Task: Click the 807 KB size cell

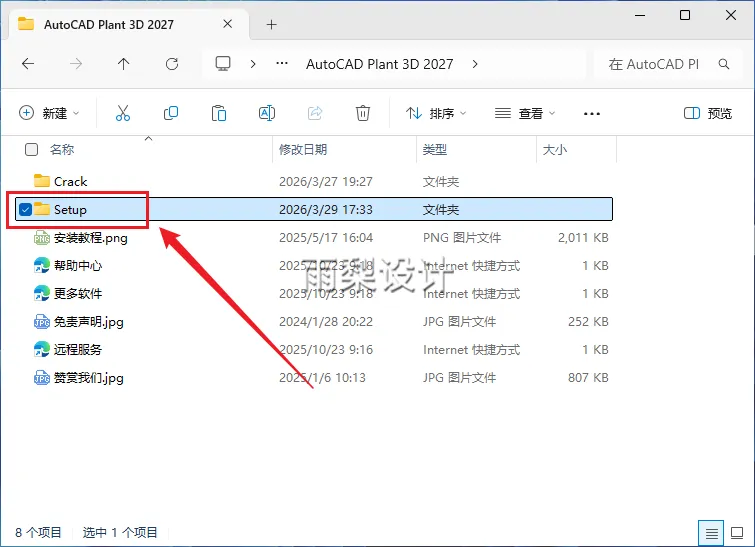Action: click(x=588, y=378)
